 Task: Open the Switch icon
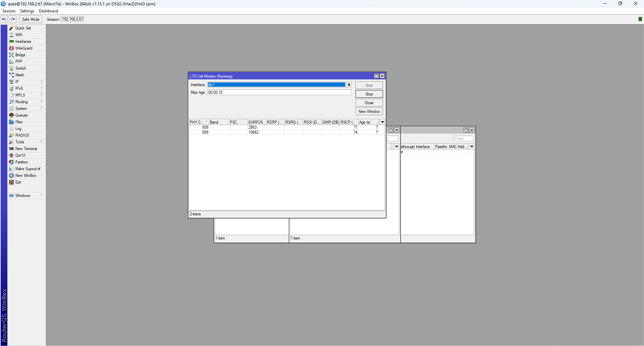click(11, 68)
